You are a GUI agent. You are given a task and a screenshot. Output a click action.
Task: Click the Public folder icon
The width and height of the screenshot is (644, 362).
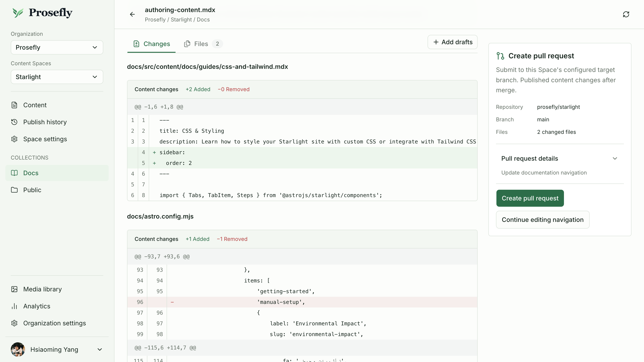point(14,190)
